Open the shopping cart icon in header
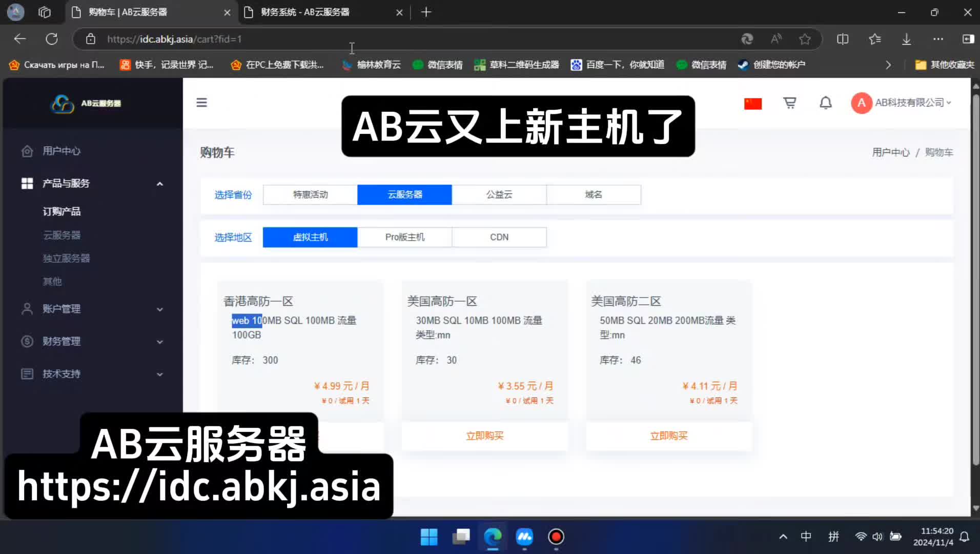The width and height of the screenshot is (980, 554). coord(790,103)
